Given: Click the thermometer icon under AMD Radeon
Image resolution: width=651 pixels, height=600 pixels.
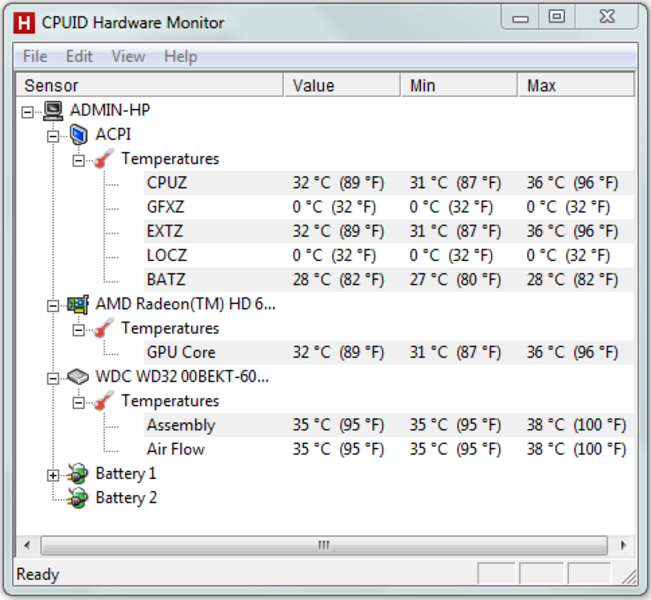Looking at the screenshot, I should [103, 328].
